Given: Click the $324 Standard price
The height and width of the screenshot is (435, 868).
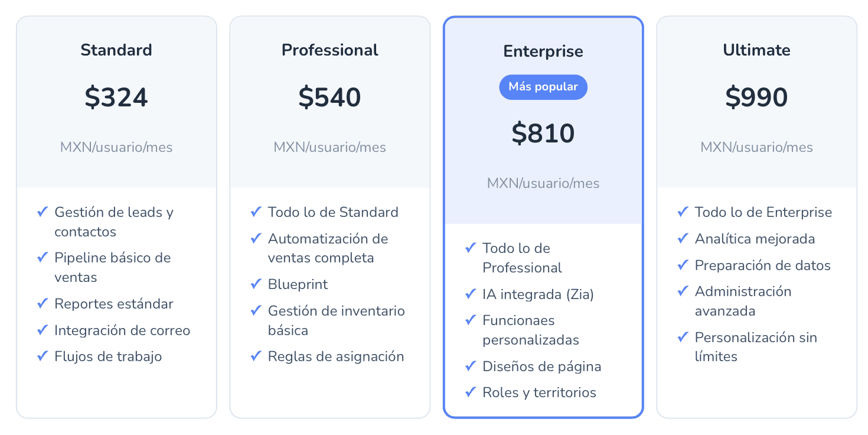Looking at the screenshot, I should (116, 98).
